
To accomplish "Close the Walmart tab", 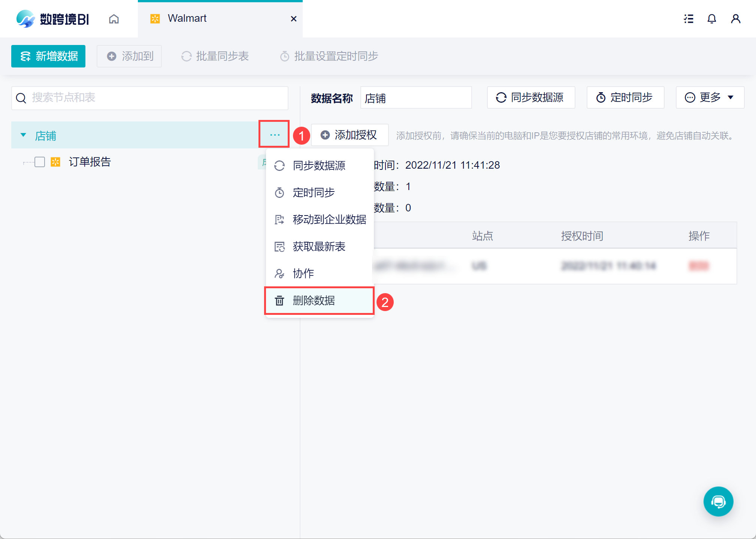I will (x=294, y=19).
